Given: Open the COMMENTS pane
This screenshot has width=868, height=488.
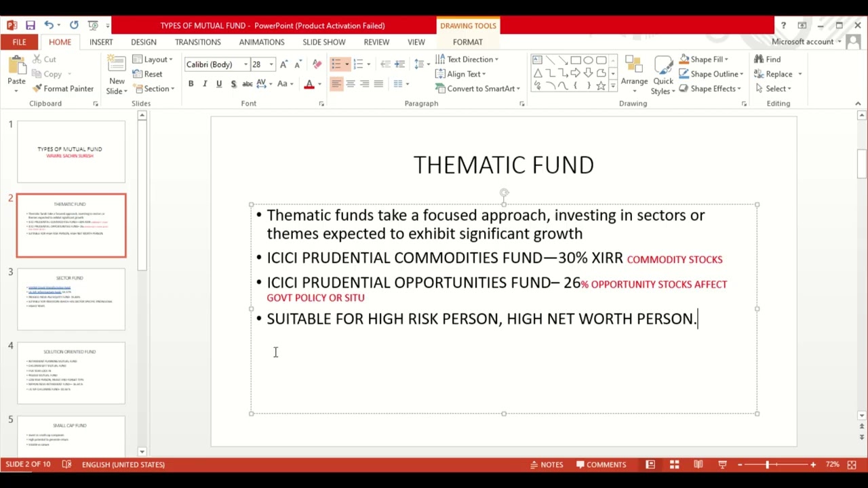Looking at the screenshot, I should point(601,464).
